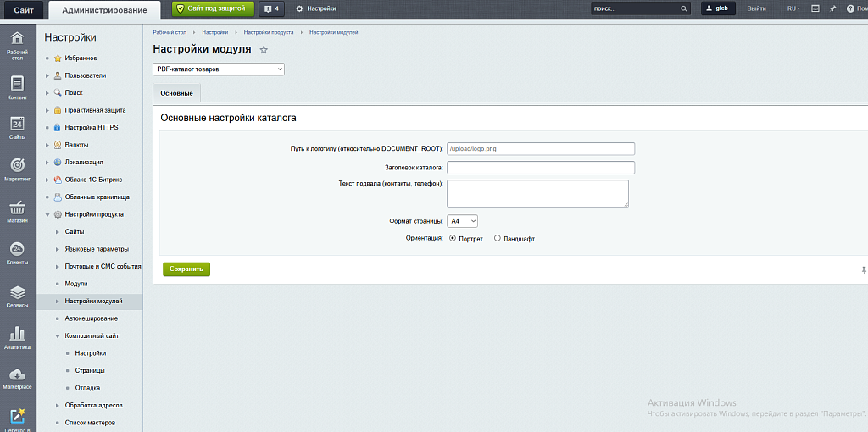
Task: Open Облако 1С-Битрикс tree item
Action: coord(93,180)
